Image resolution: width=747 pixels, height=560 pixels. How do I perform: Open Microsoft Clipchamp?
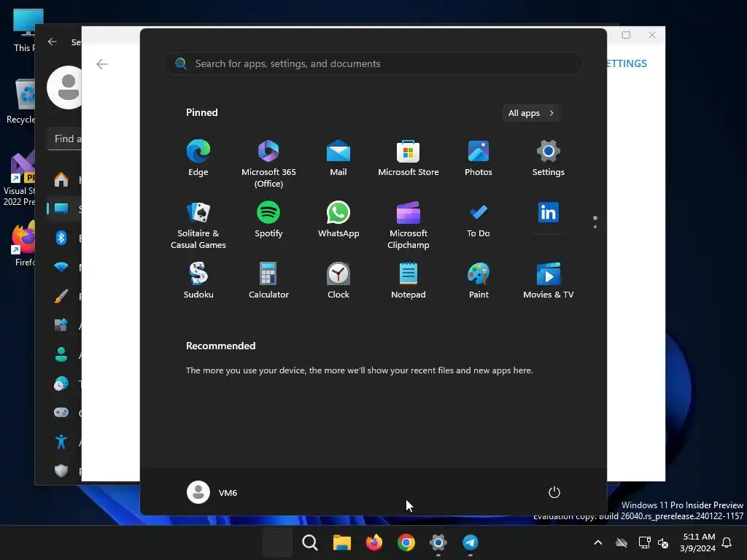pyautogui.click(x=409, y=225)
